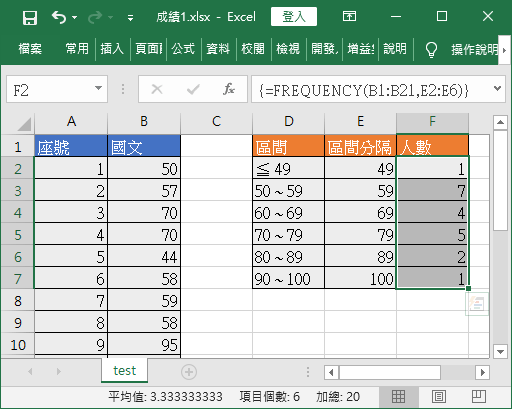The height and width of the screenshot is (409, 512).
Task: Open the Insert Function fx icon
Action: (229, 89)
